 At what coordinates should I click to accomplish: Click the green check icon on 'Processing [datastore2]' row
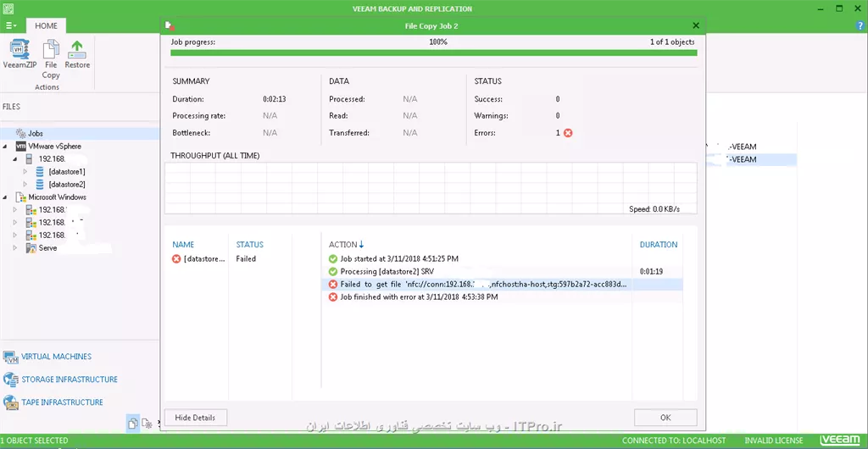tap(332, 271)
